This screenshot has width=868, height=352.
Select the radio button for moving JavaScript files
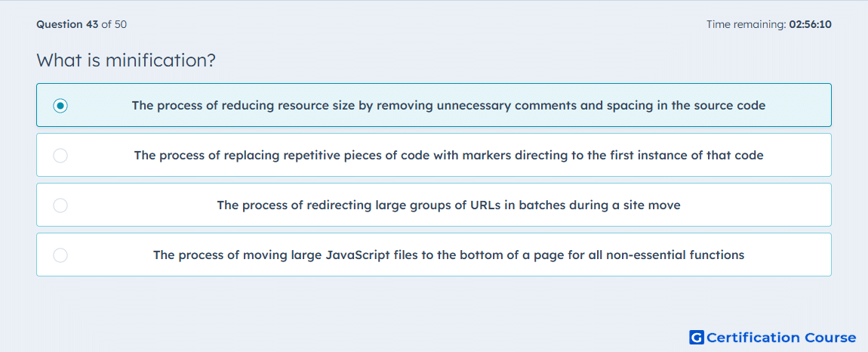click(x=60, y=255)
